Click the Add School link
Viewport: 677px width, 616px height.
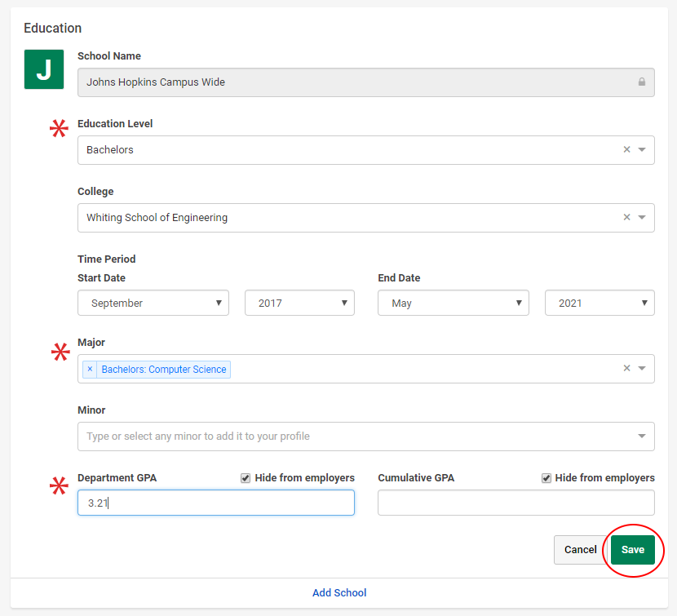(339, 592)
